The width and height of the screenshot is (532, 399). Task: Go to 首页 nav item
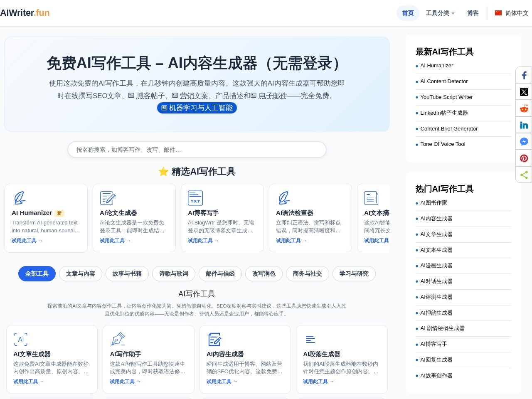click(x=408, y=13)
